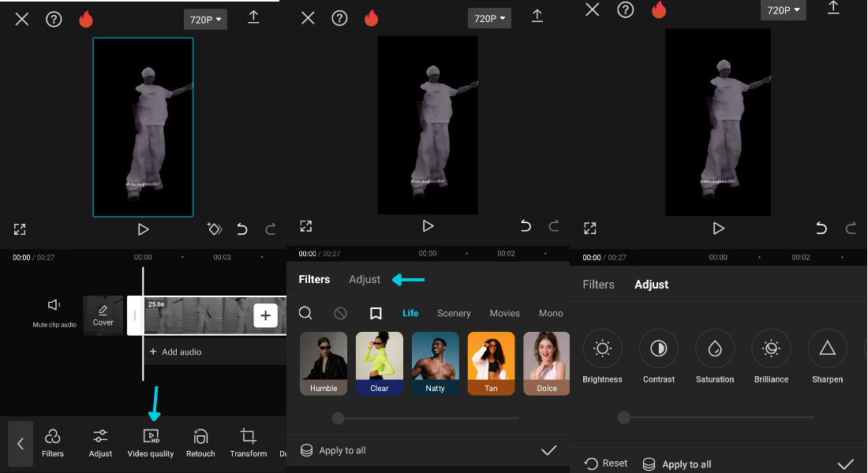Select the Life filter category
Screen dimensions: 868x473
410,313
